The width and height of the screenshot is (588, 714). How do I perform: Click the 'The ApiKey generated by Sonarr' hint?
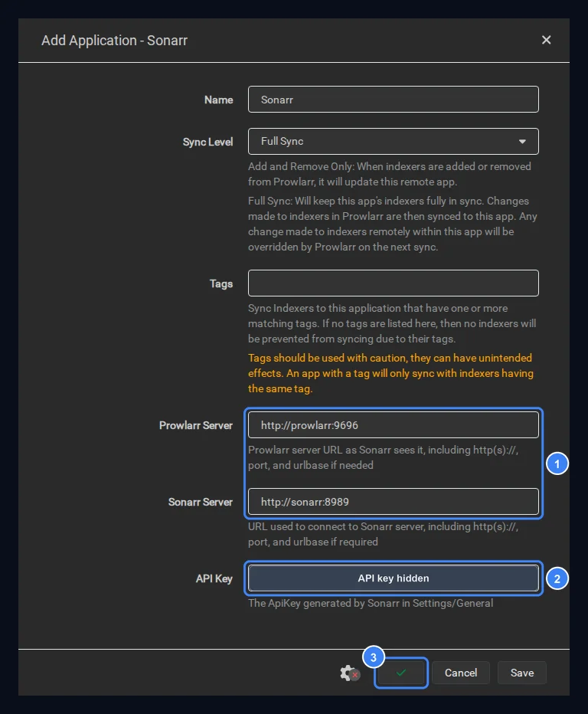[x=371, y=604]
